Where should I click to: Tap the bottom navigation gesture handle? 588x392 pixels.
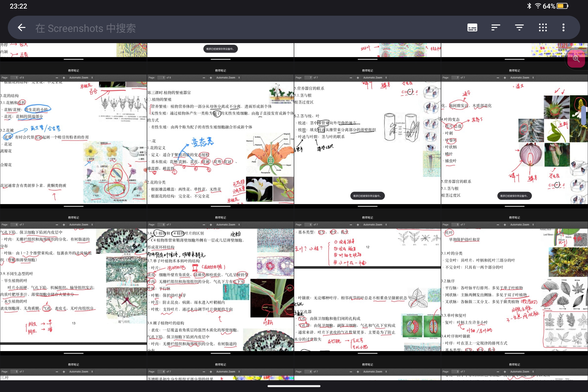click(x=294, y=386)
